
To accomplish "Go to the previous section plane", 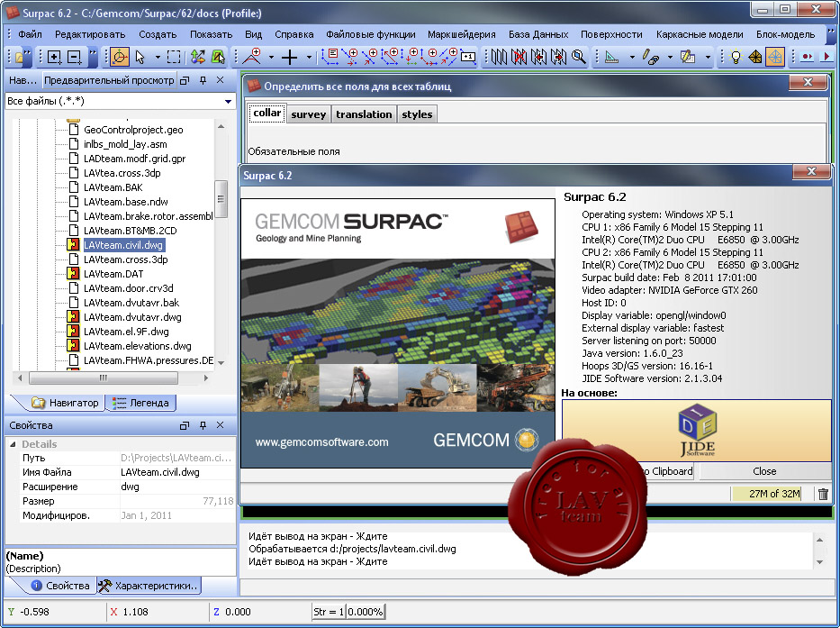I will [x=538, y=57].
